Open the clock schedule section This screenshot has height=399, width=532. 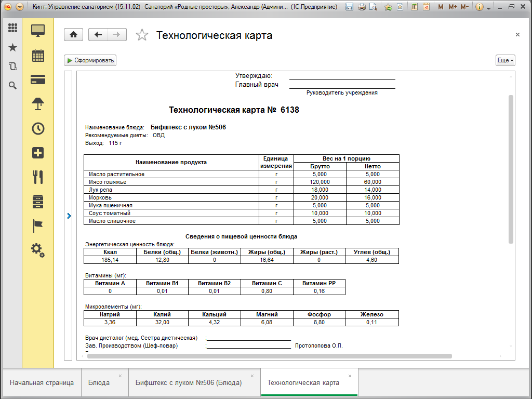tap(38, 129)
